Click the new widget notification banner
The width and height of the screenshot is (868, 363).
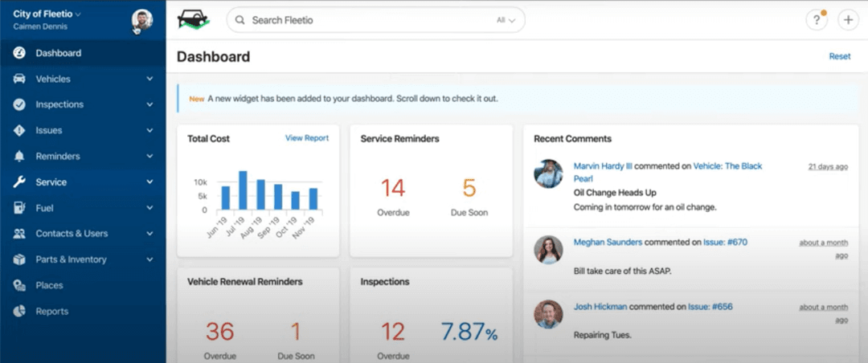tap(517, 99)
